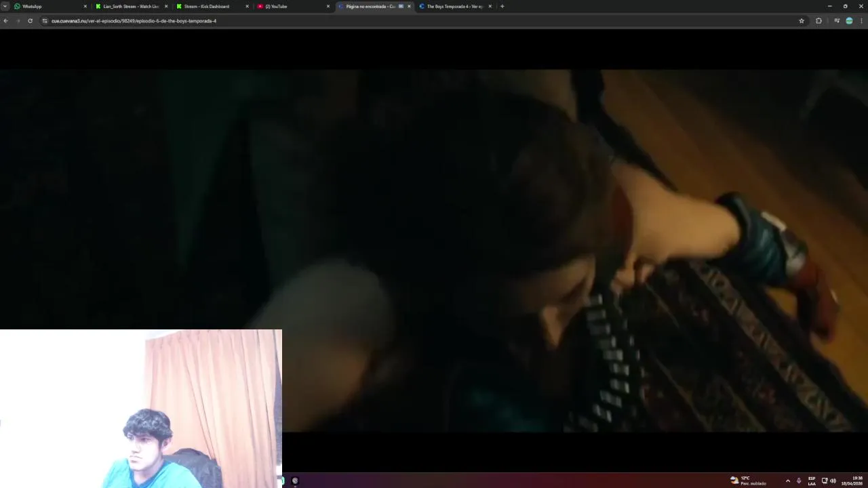Open the clock and calendar at 19:38
Viewport: 868px width, 488px height.
(852, 481)
